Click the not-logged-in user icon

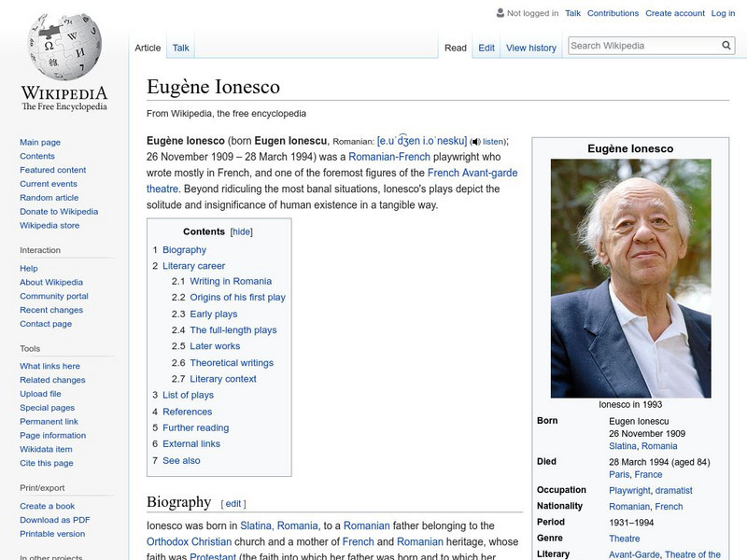pos(500,13)
